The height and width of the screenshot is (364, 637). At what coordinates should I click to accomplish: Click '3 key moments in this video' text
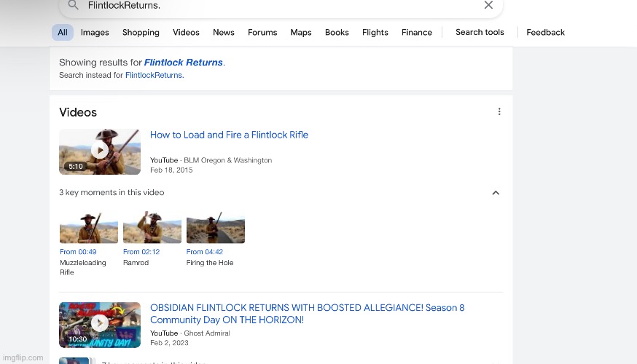112,192
